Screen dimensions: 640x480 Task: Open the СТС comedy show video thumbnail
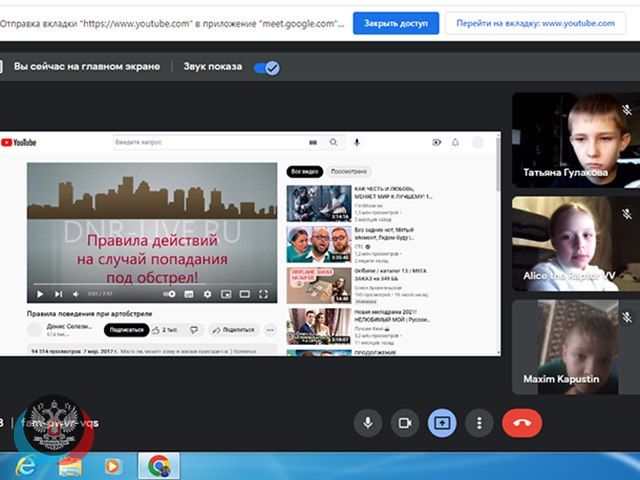319,244
